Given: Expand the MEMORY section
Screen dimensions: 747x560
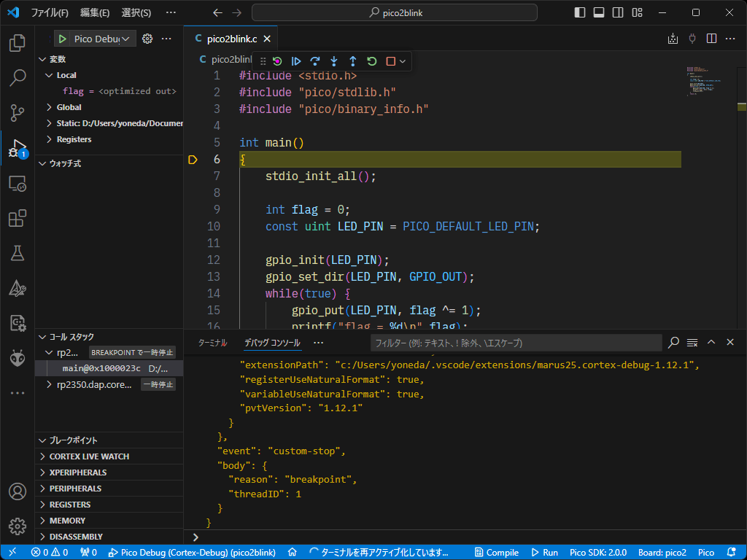Looking at the screenshot, I should point(109,521).
